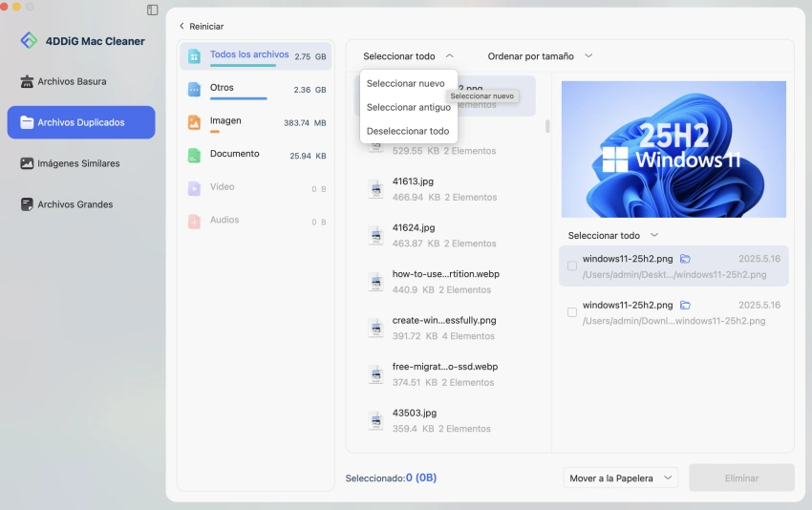Select the 41624.jpg duplicate group

[445, 235]
